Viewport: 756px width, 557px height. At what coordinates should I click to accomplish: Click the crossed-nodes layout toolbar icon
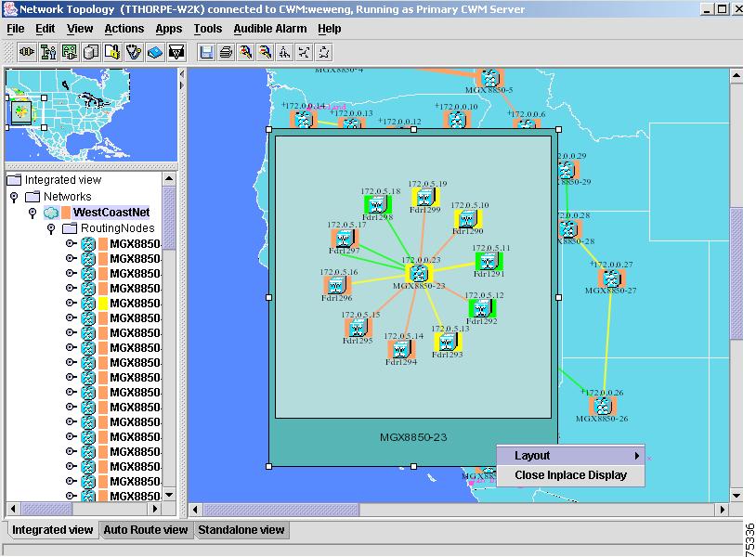pos(305,52)
